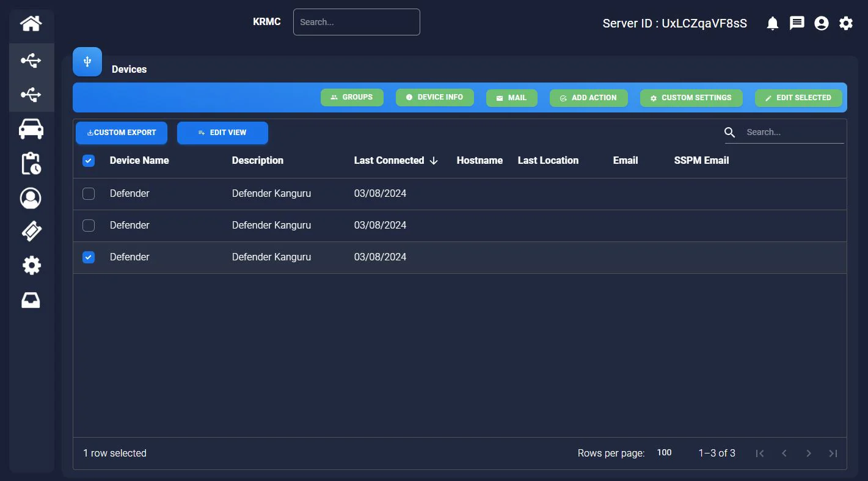Uncheck the third Defender row checkbox
The image size is (868, 481).
tap(89, 257)
